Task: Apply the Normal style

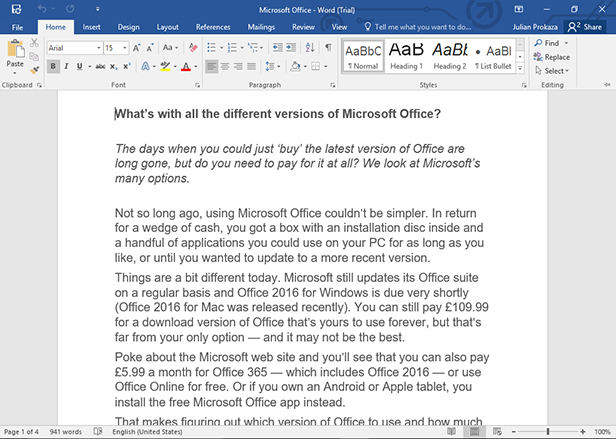Action: point(363,56)
